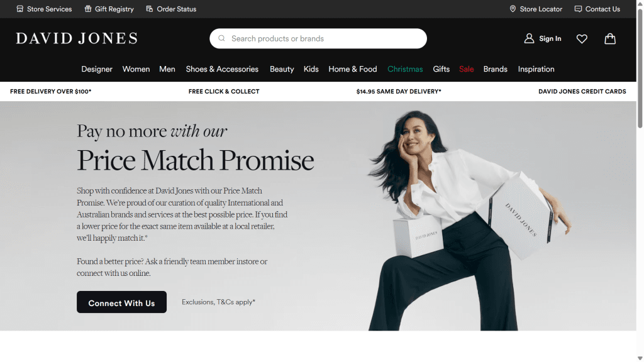Image resolution: width=644 pixels, height=362 pixels.
Task: Click David Jones Credit Cards link
Action: click(x=582, y=92)
